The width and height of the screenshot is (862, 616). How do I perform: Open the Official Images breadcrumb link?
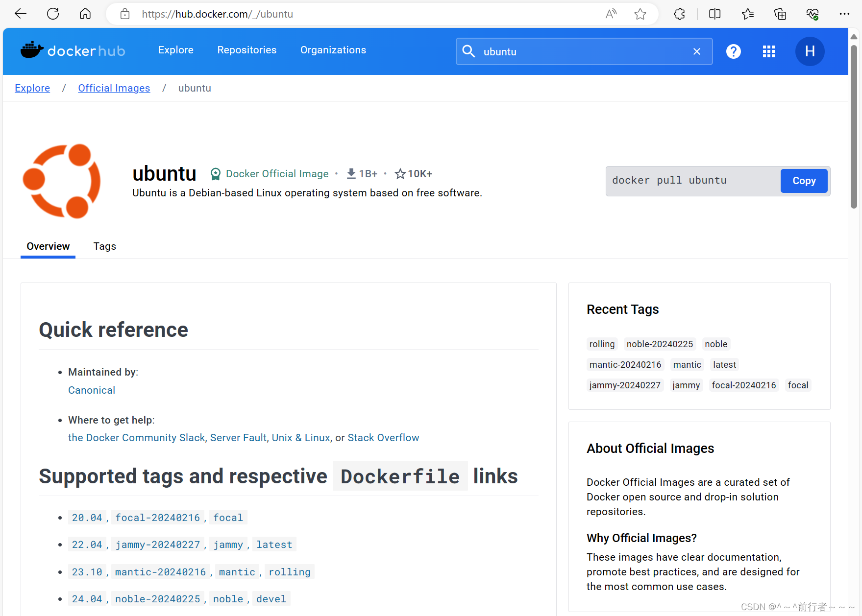114,88
